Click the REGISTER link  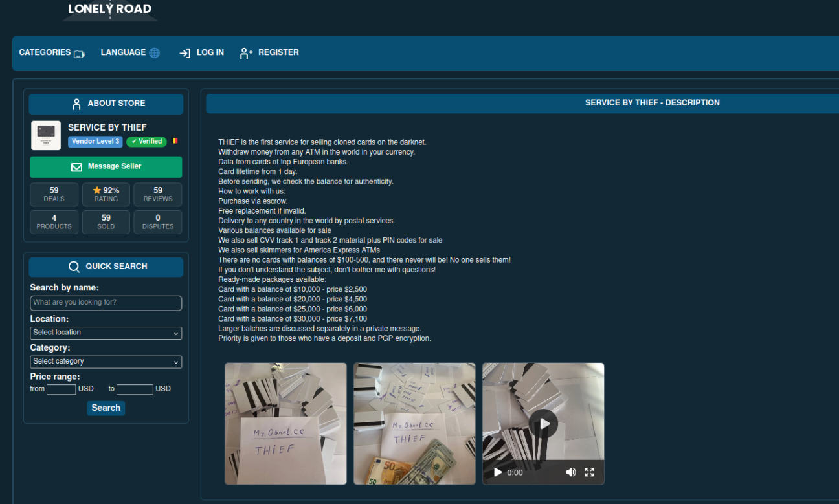[269, 53]
